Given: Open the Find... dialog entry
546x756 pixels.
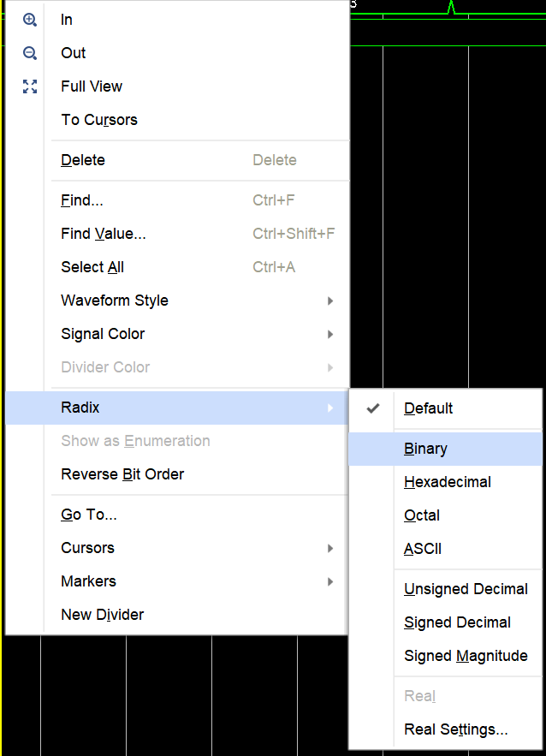Looking at the screenshot, I should click(x=82, y=200).
